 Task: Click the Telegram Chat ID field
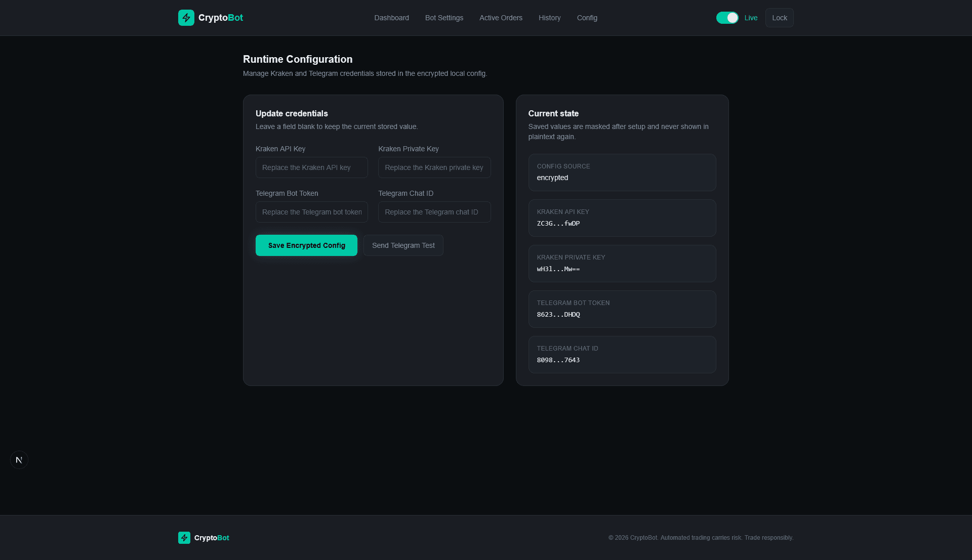click(434, 211)
